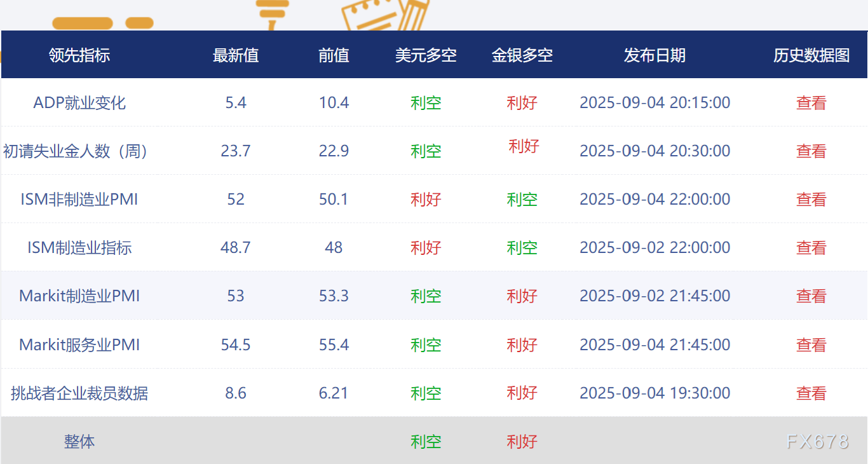The width and height of the screenshot is (868, 464).
Task: View the chart for Markit服务业PMI
Action: point(811,345)
